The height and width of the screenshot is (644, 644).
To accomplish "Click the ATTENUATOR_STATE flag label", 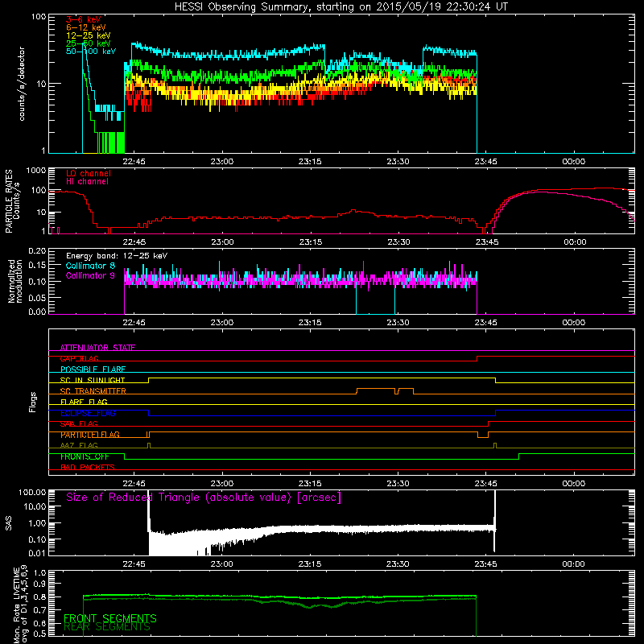I will coord(97,348).
